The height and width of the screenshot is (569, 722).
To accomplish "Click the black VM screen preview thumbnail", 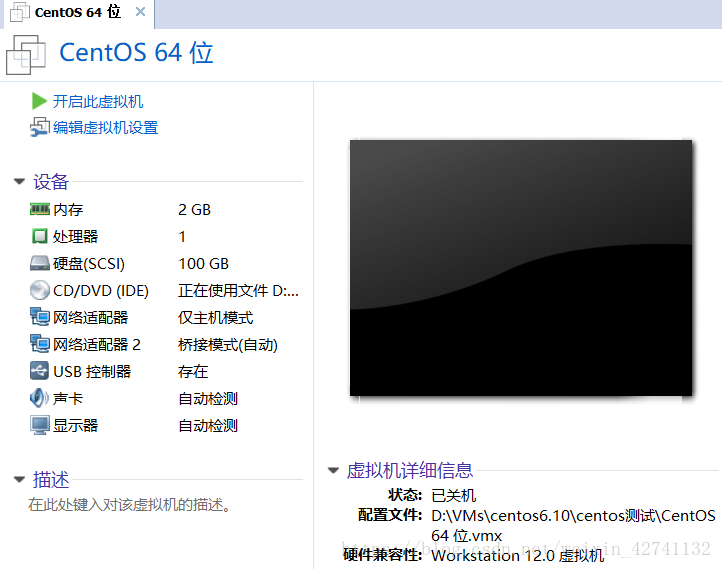I will tap(521, 268).
